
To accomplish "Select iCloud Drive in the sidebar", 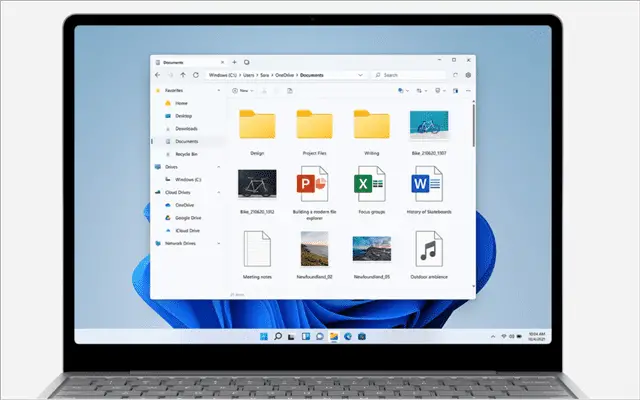I will 188,231.
